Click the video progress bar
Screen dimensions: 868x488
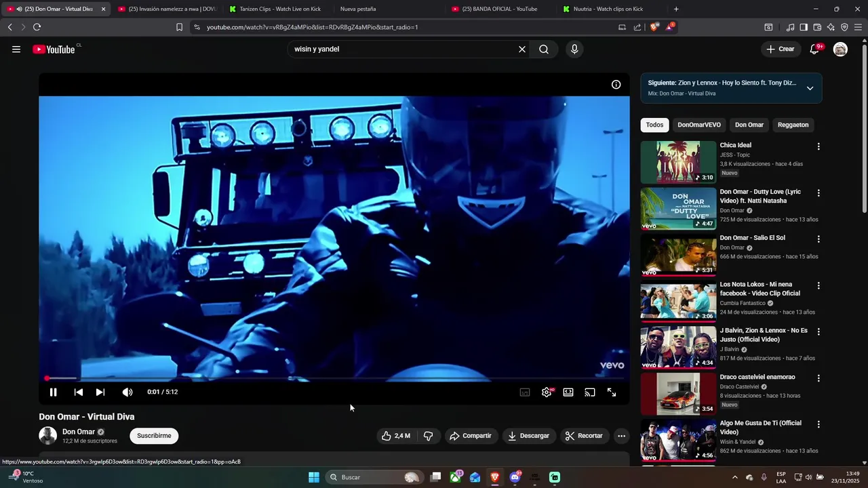click(x=334, y=378)
